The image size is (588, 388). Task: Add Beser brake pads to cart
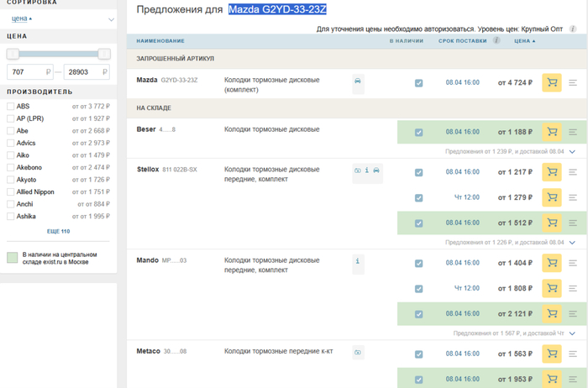[x=551, y=132]
